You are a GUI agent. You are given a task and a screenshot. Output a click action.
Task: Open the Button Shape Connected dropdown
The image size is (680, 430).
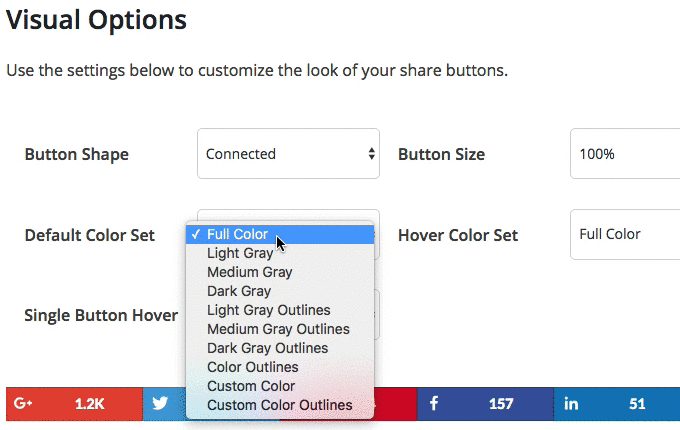click(288, 153)
